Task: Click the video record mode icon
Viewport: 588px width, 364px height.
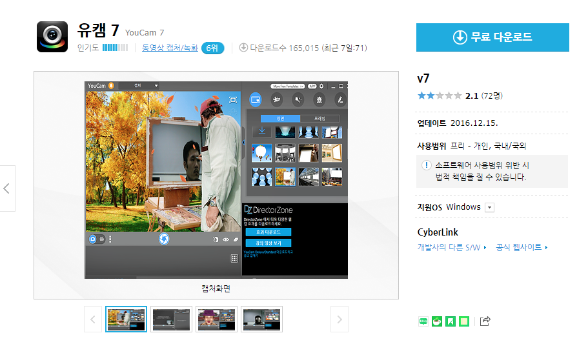Action: pyautogui.click(x=101, y=239)
